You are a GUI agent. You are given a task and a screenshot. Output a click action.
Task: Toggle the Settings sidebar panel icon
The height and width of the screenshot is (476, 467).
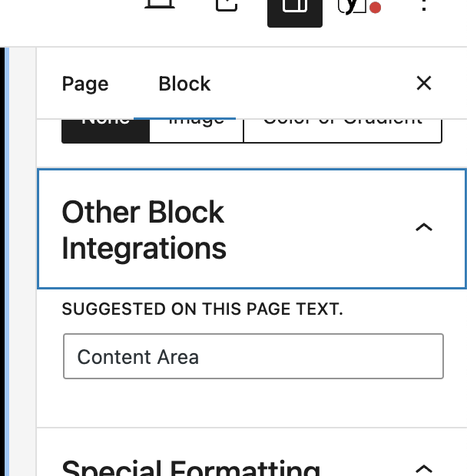[295, 12]
